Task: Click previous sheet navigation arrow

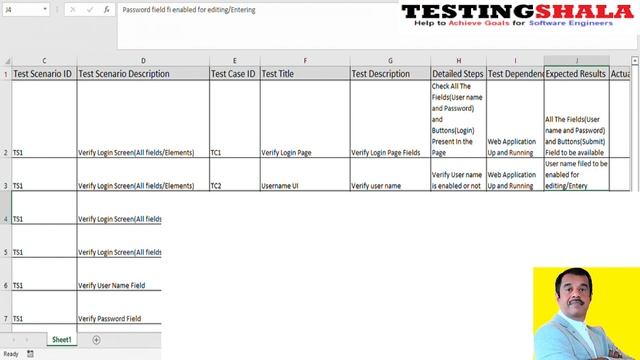Action: click(13, 340)
